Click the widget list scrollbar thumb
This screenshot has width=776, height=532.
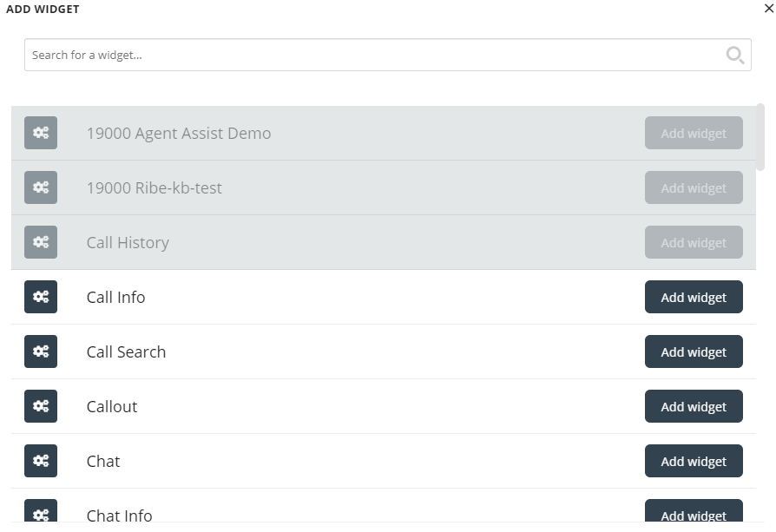pyautogui.click(x=760, y=137)
